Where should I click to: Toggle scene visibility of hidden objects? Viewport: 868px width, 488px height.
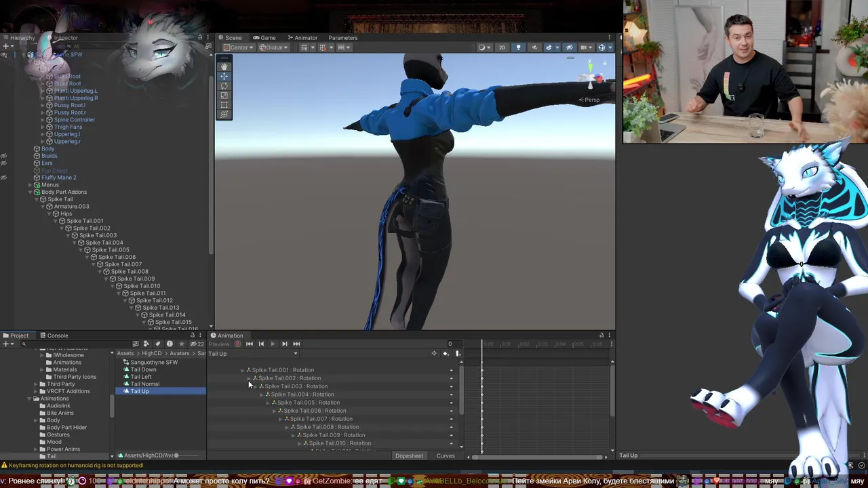(570, 47)
